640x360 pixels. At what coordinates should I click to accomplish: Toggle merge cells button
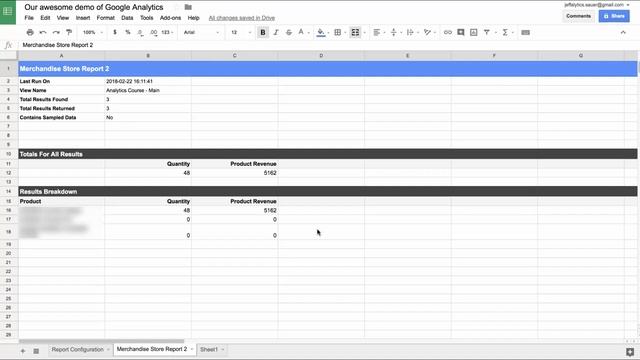(355, 32)
